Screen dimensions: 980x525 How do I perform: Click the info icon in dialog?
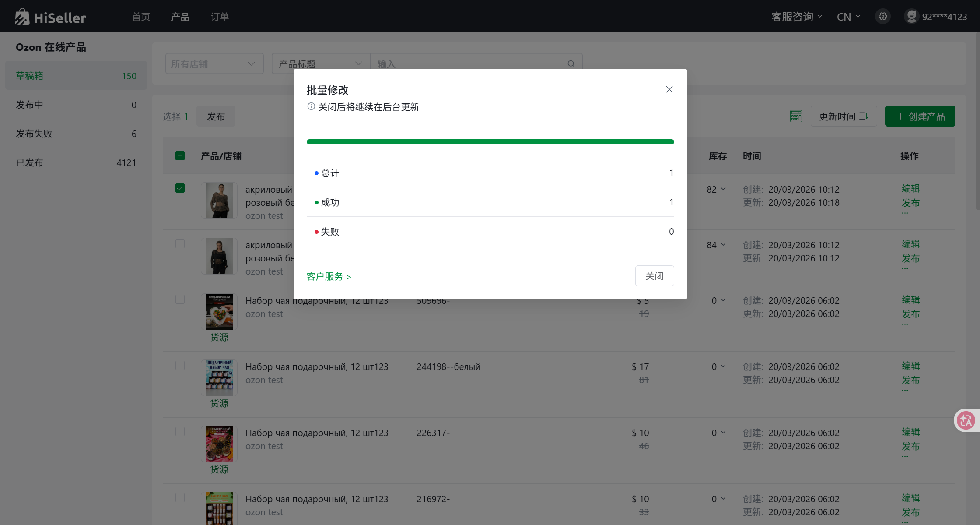click(311, 106)
